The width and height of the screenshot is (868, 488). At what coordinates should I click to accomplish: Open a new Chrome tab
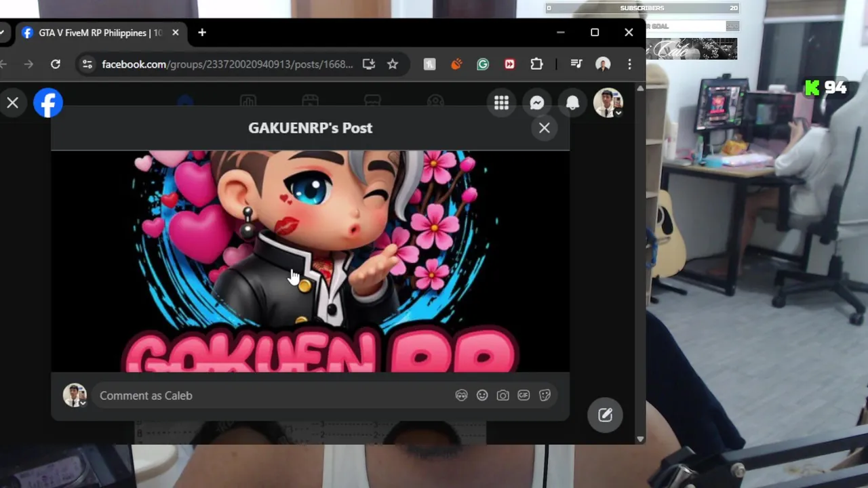pyautogui.click(x=202, y=33)
